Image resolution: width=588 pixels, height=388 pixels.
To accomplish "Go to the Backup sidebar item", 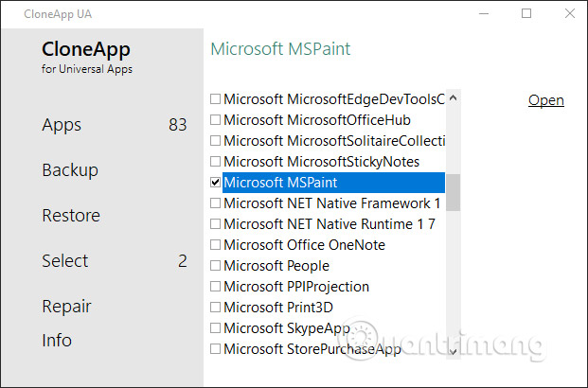I will [70, 170].
